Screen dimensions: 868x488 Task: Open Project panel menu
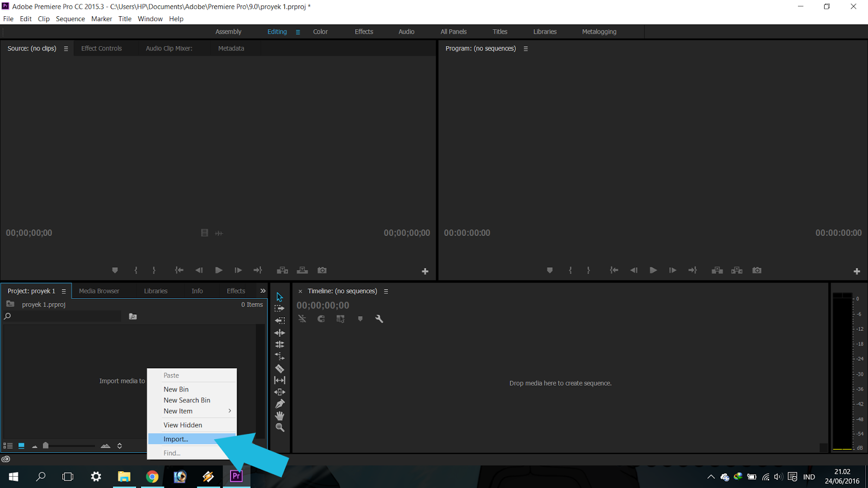63,291
